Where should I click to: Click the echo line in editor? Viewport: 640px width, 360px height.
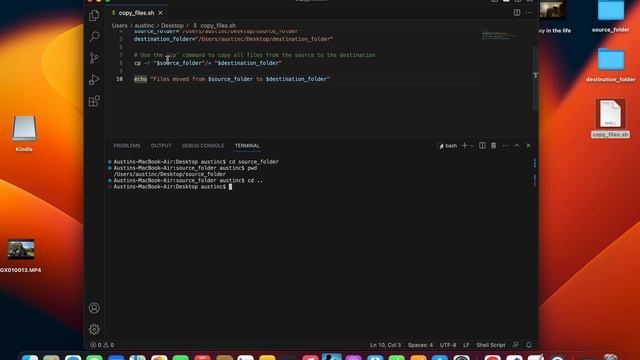tap(232, 79)
